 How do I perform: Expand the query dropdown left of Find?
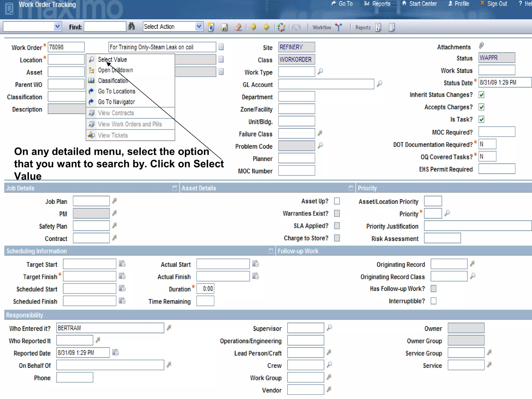pos(57,26)
